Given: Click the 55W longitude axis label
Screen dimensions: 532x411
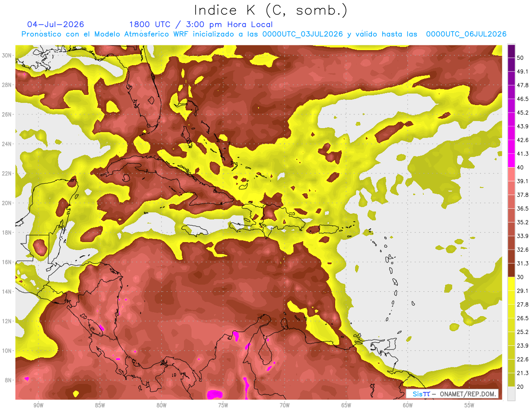Looking at the screenshot, I should (469, 406).
